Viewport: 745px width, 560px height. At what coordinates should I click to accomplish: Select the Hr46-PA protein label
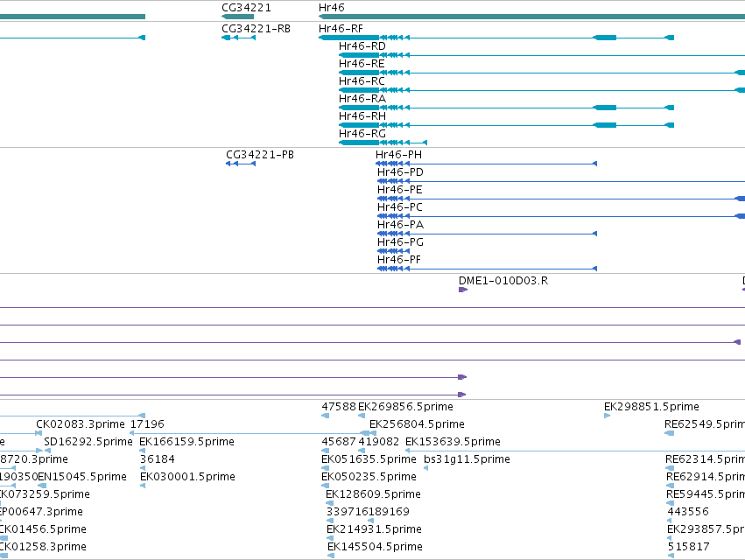(x=401, y=225)
